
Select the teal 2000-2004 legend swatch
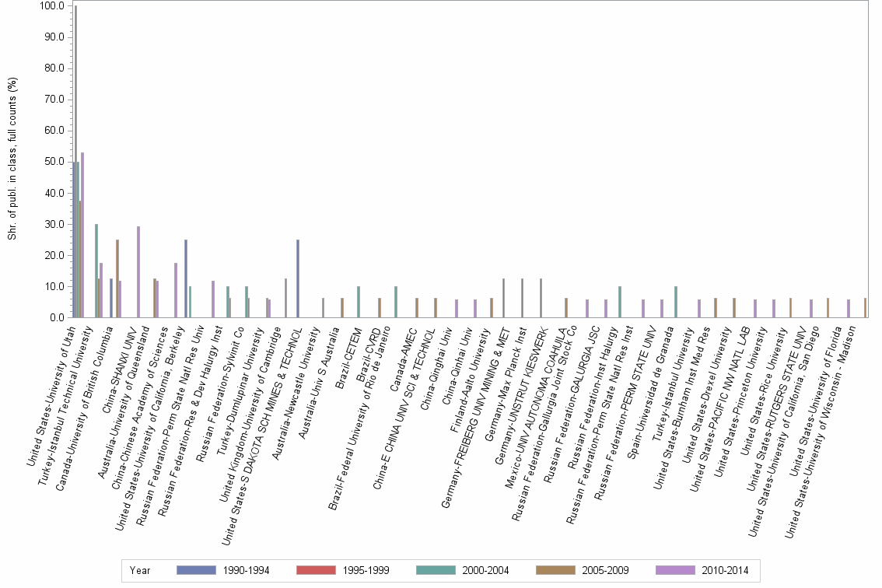click(436, 570)
